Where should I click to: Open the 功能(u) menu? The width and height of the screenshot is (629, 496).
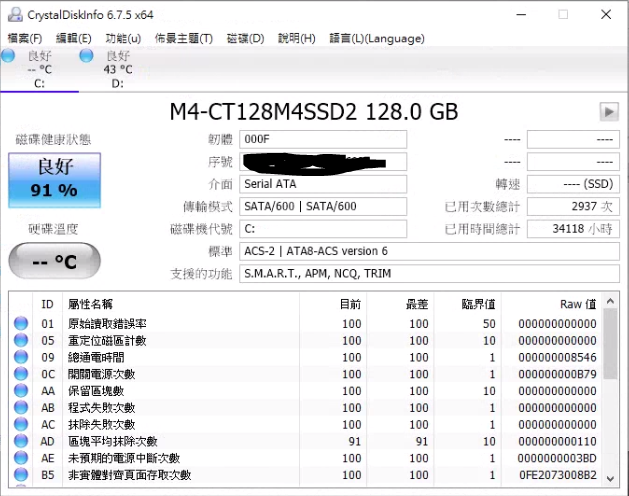[123, 39]
